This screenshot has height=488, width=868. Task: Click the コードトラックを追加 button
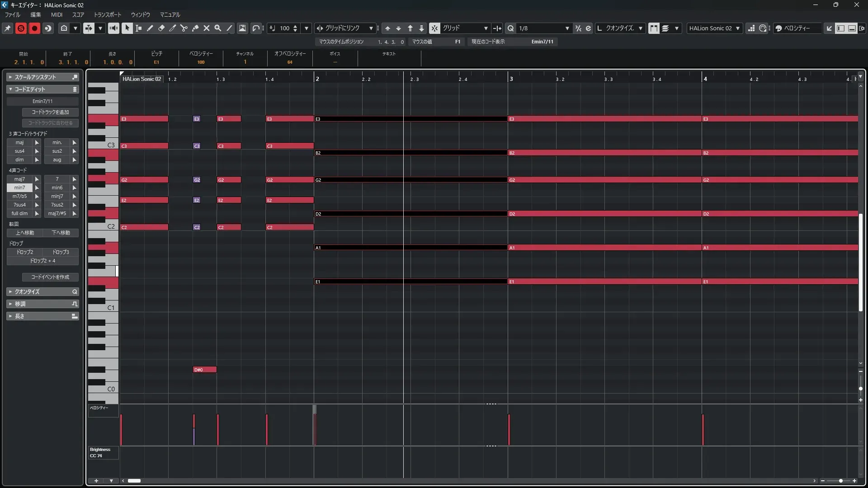coord(50,112)
